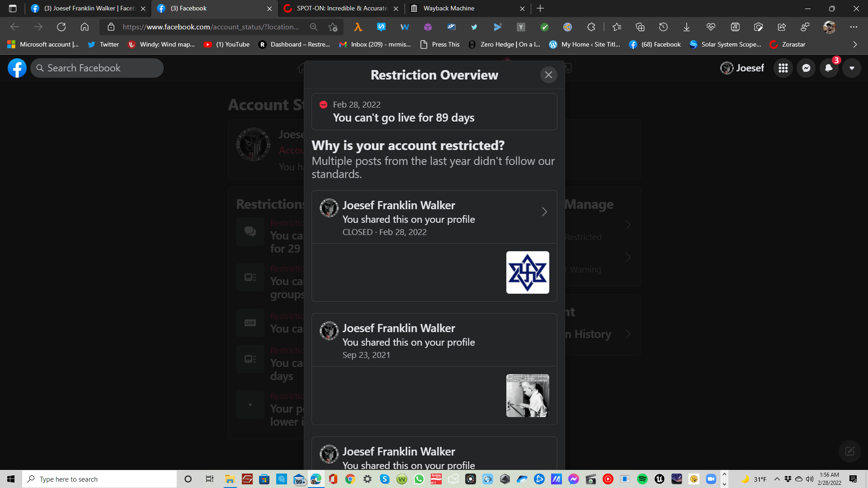Click the browser home icon
Screen dimensions: 868x488
coord(85,27)
